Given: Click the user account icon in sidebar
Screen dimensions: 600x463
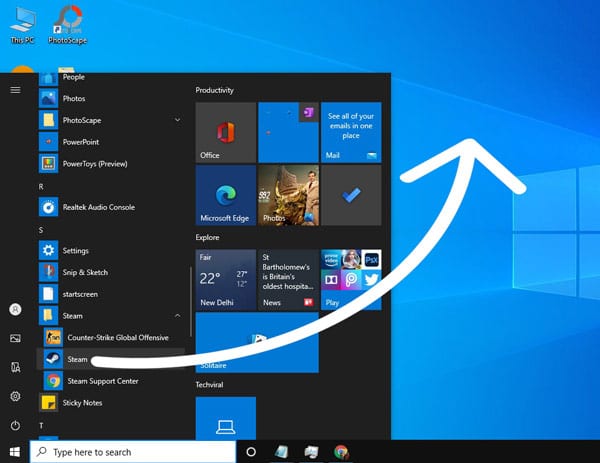Looking at the screenshot, I should pos(15,309).
